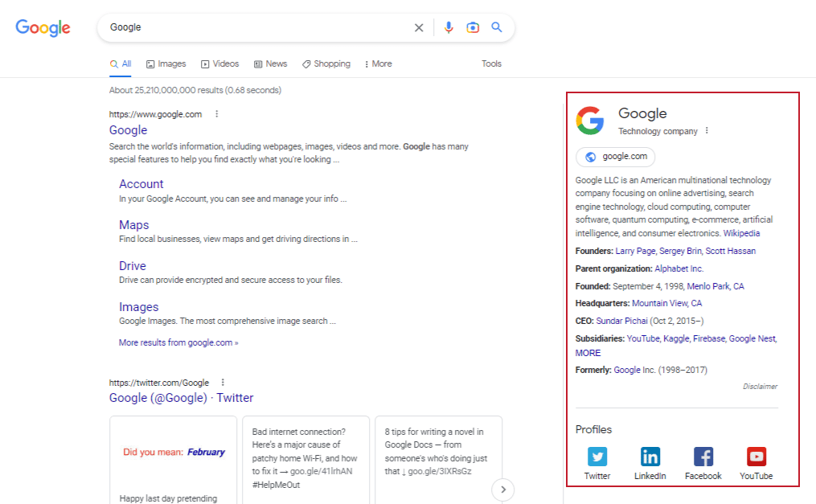This screenshot has height=504, width=816.
Task: Open options menu beside google.com result URL
Action: click(217, 114)
